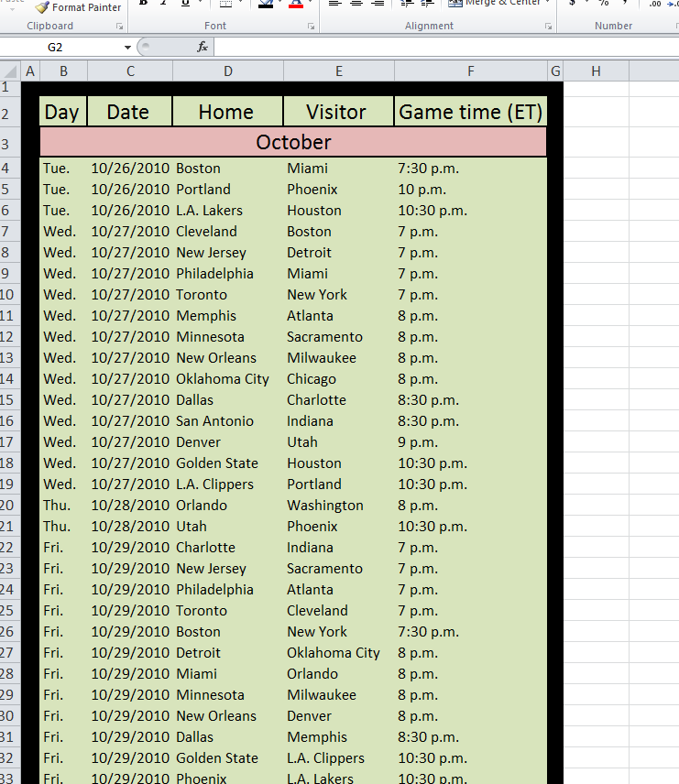Viewport: 679px width, 784px height.
Task: Click the Format Painter tool
Action: tap(79, 7)
